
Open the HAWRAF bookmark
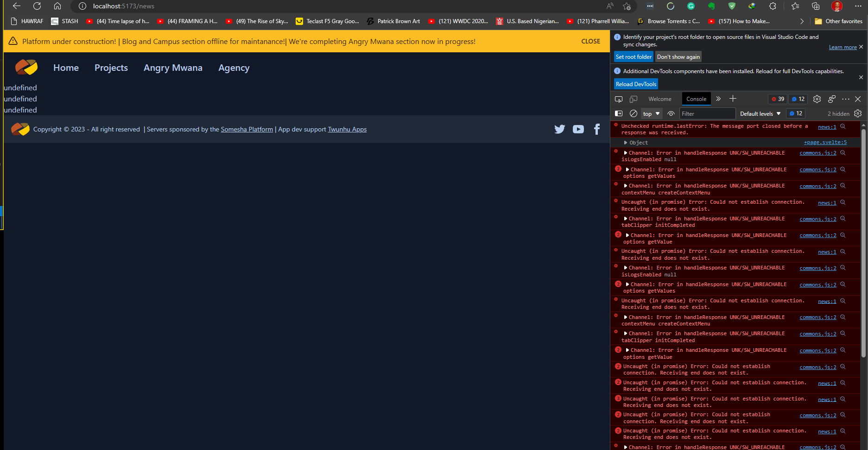pos(27,21)
